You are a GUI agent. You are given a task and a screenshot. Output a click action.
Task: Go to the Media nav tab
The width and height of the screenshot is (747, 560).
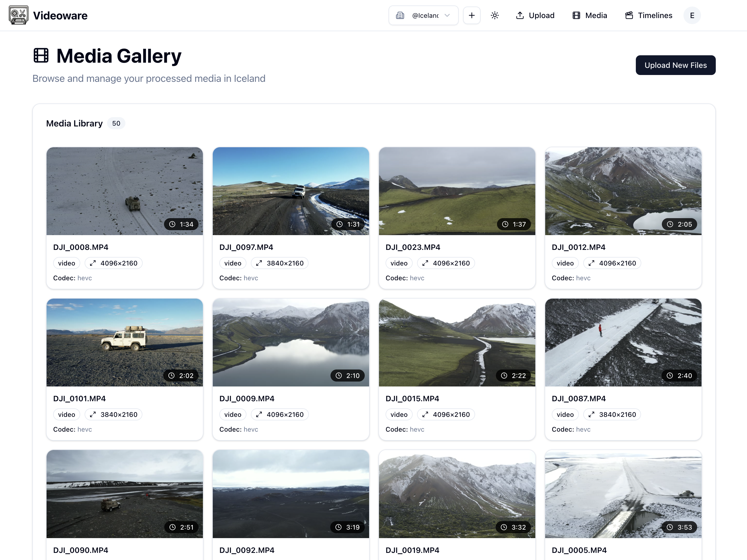[590, 15]
